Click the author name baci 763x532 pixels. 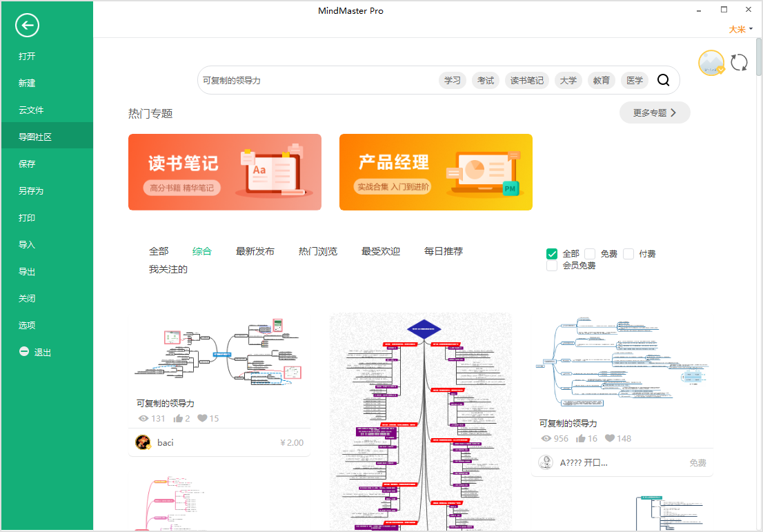click(x=166, y=442)
